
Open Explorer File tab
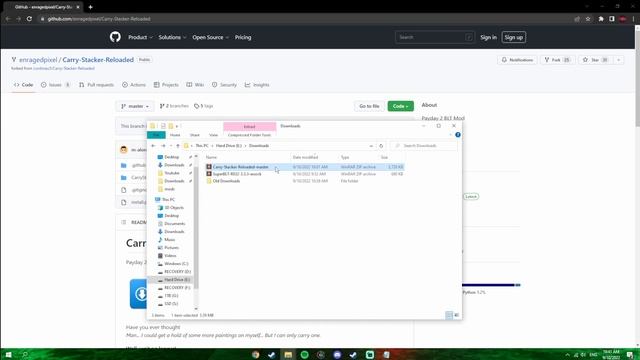point(156,135)
